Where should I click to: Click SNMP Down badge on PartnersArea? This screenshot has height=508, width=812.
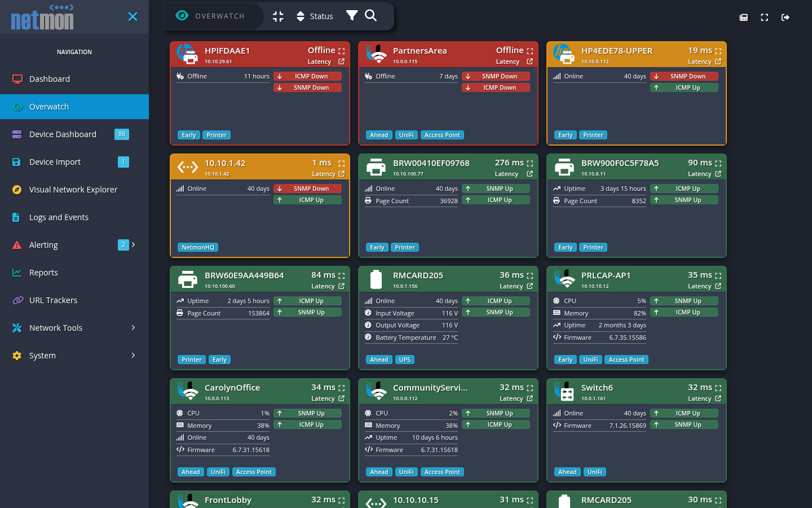tap(496, 76)
